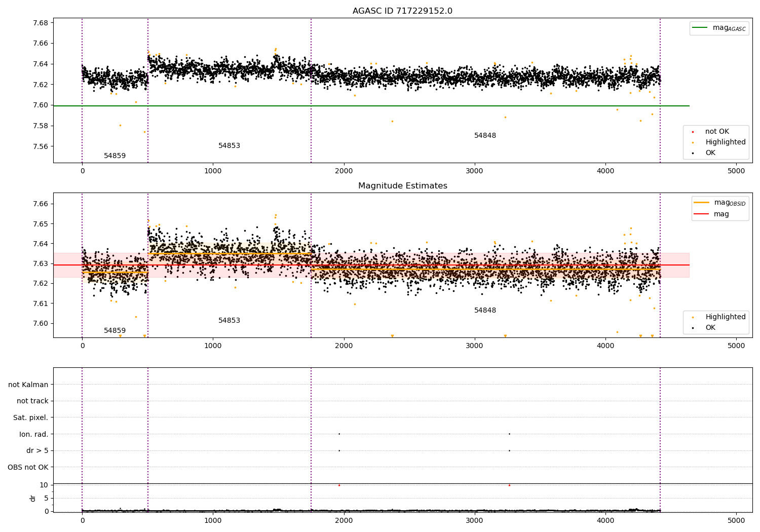The width and height of the screenshot is (760, 532).
Task: Click the 2000 x-tick of Magnitude Estimates plot
Action: [344, 346]
